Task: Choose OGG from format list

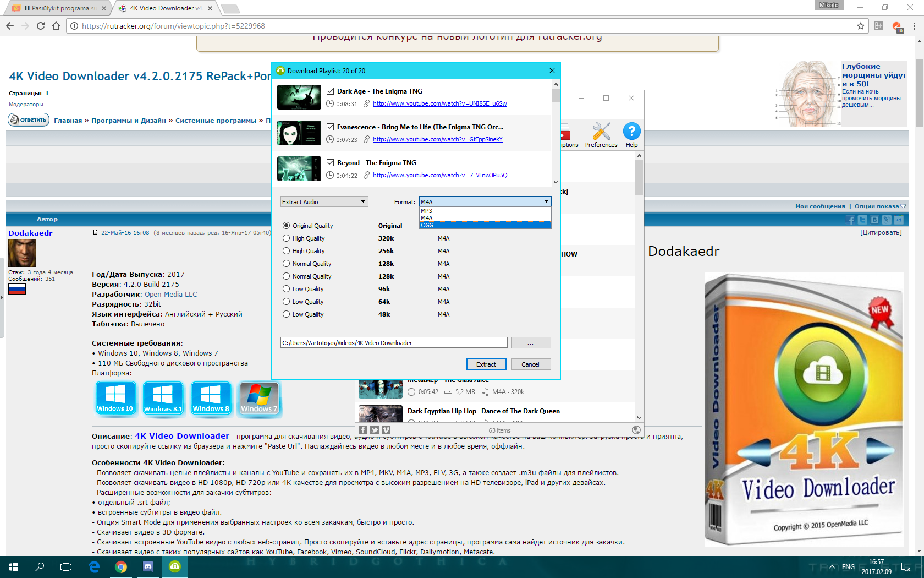Action: (x=485, y=225)
